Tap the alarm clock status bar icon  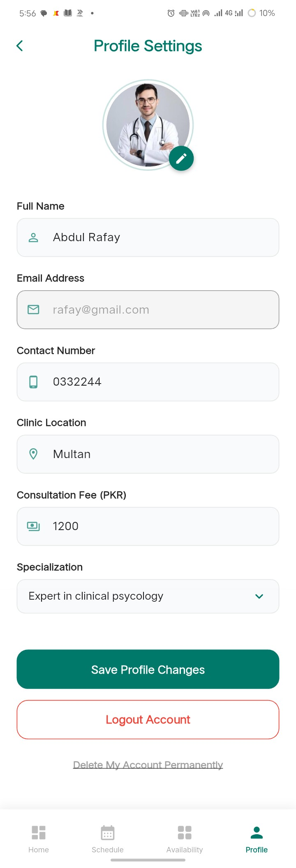pos(171,13)
